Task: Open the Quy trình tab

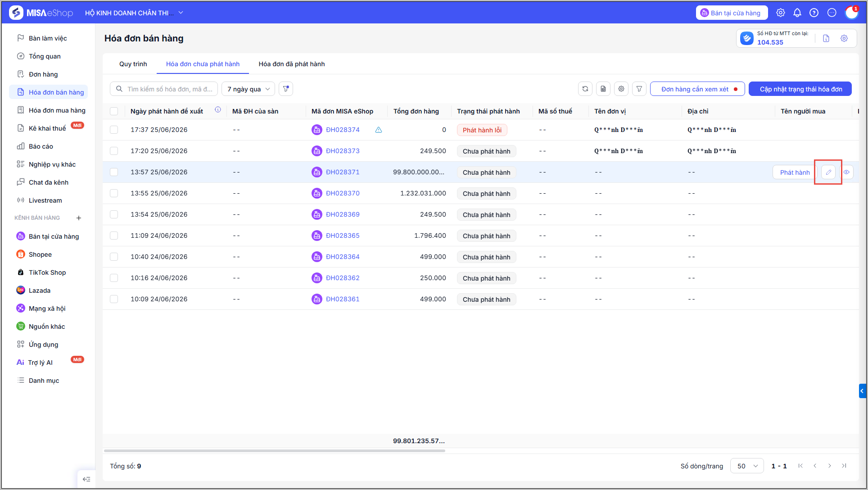Action: click(133, 64)
